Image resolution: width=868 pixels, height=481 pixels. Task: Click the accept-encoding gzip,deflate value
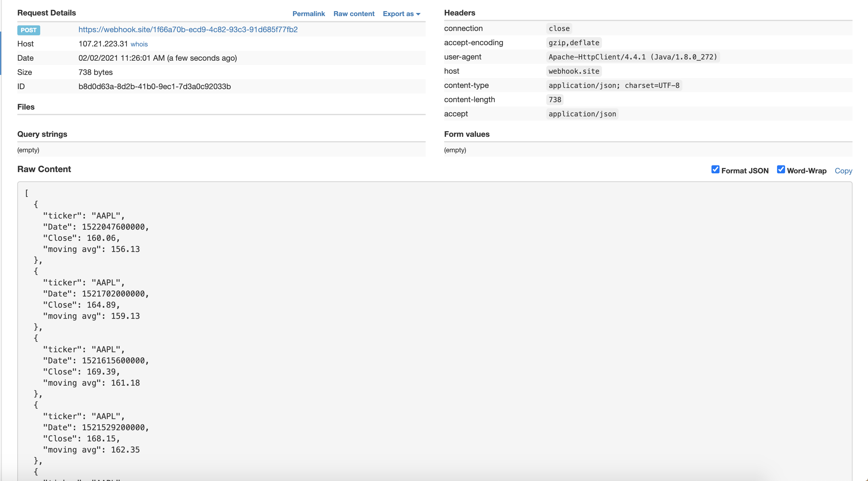tap(574, 43)
